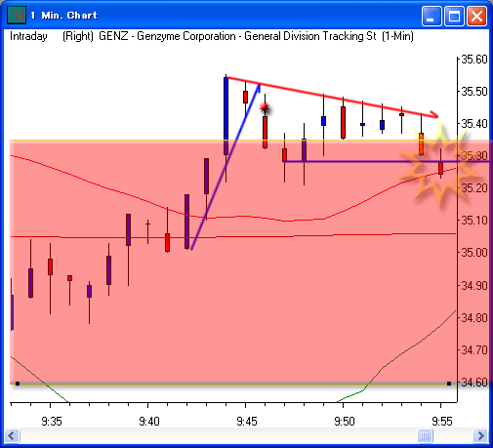Viewport: 493px width, 448px height.
Task: Click the 'Intraday' label in chart header
Action: point(28,36)
